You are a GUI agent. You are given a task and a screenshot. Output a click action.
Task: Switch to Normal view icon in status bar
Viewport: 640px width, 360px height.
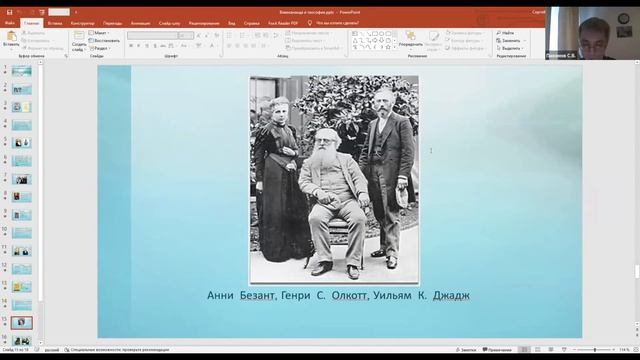pos(524,350)
